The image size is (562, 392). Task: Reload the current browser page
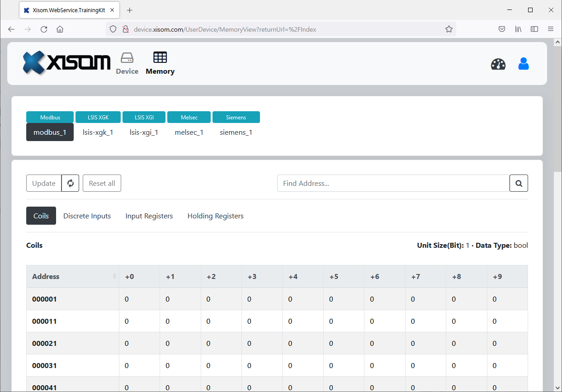pyautogui.click(x=44, y=29)
